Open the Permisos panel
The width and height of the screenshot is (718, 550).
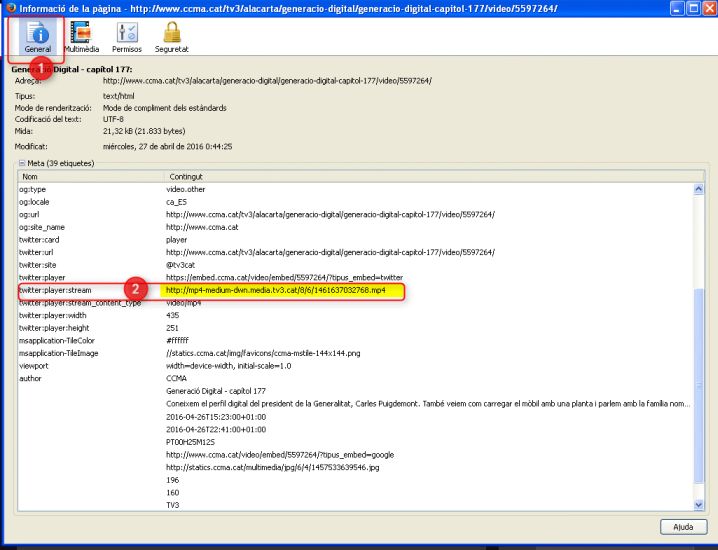coord(127,36)
